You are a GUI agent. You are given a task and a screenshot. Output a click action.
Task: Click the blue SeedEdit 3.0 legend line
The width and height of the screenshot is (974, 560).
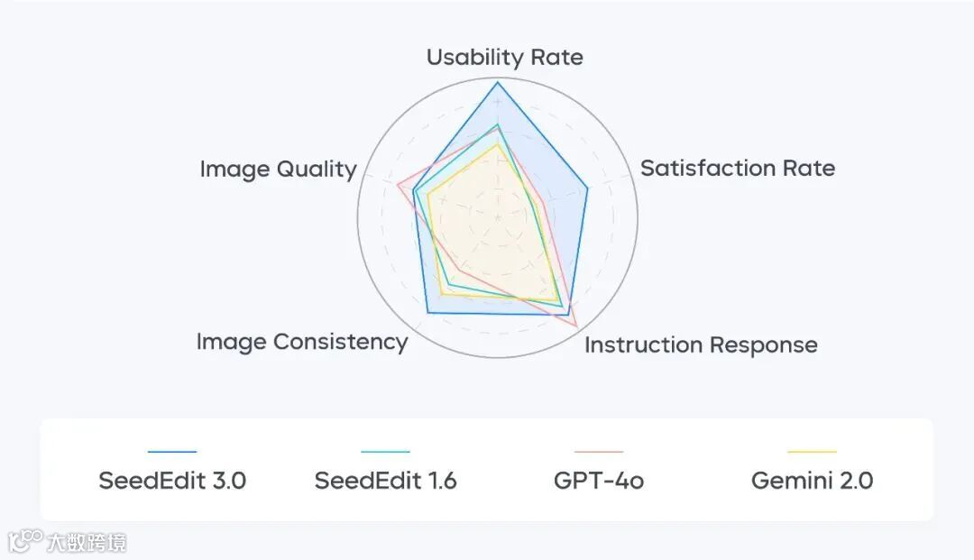tap(171, 451)
